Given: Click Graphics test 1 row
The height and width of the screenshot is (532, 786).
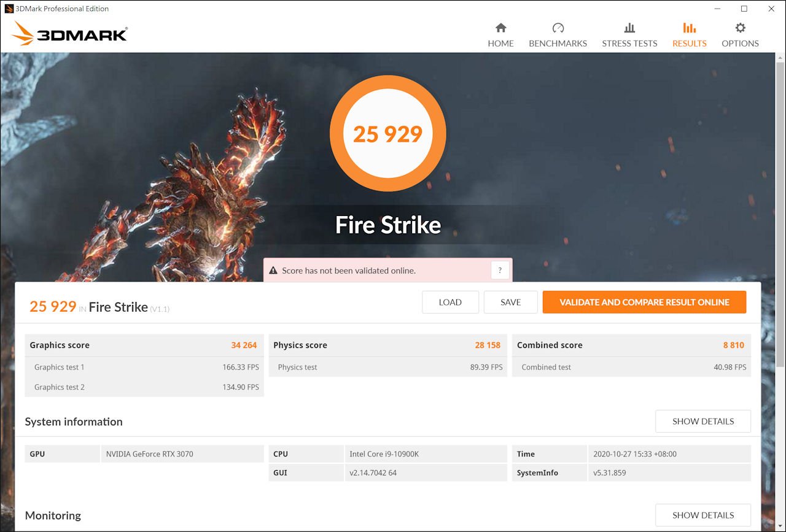Looking at the screenshot, I should [x=144, y=367].
